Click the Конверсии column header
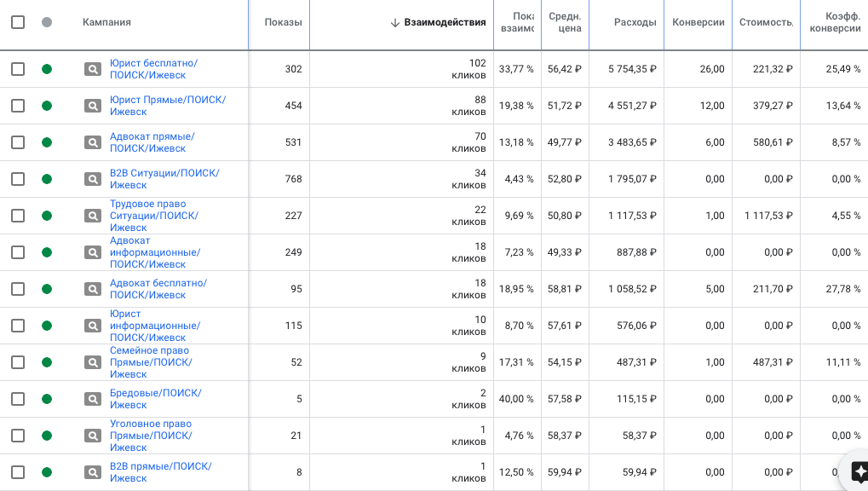This screenshot has height=491, width=868. click(x=698, y=22)
